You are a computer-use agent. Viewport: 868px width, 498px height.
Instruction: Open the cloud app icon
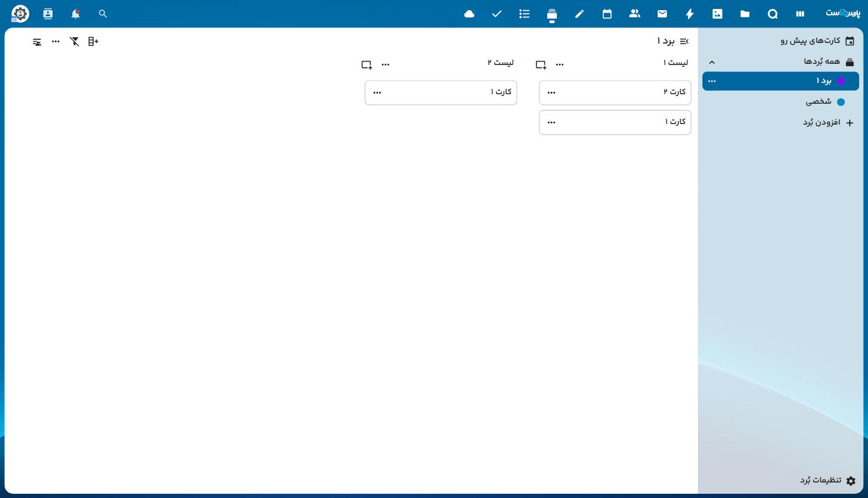pos(469,14)
